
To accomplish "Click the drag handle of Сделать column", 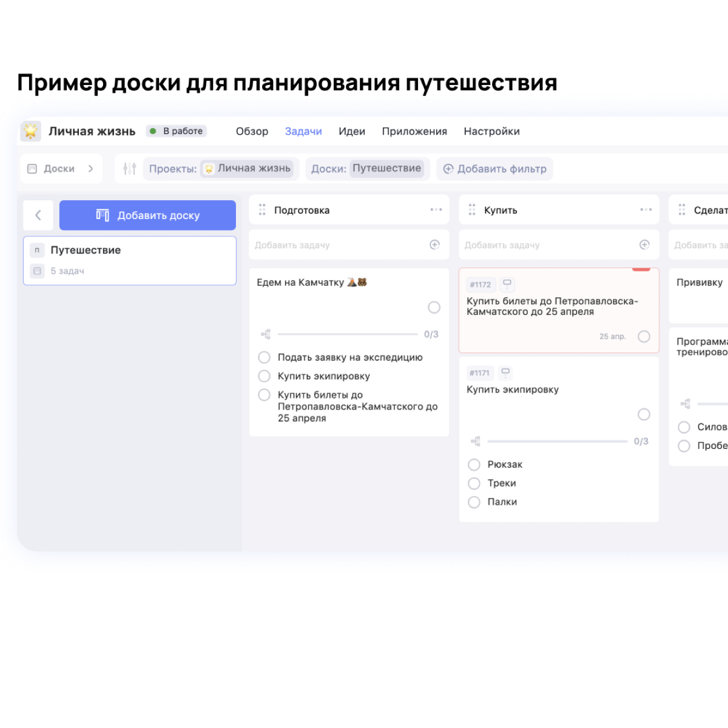I will pyautogui.click(x=682, y=210).
